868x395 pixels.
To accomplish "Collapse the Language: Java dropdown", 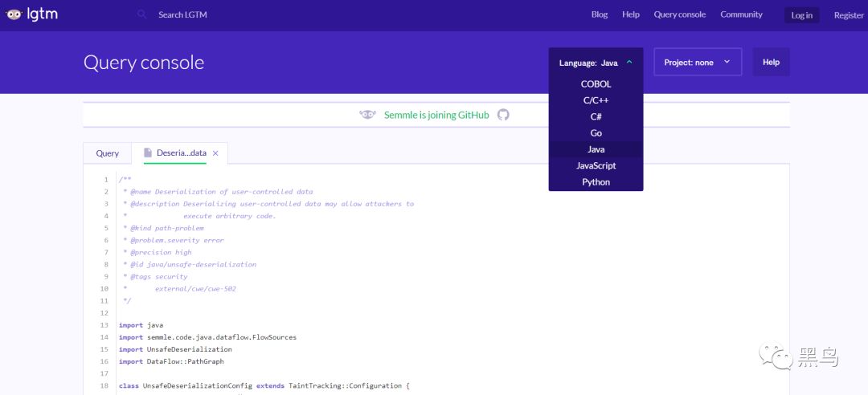I will pos(596,63).
